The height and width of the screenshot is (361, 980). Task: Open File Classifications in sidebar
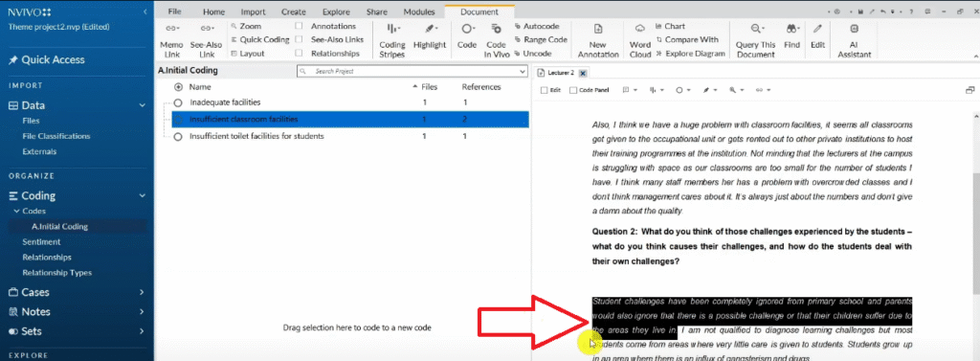click(x=56, y=136)
